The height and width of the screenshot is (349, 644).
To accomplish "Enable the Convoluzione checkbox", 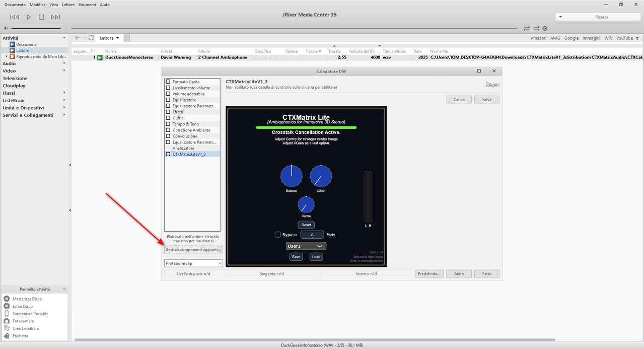I will pyautogui.click(x=168, y=136).
